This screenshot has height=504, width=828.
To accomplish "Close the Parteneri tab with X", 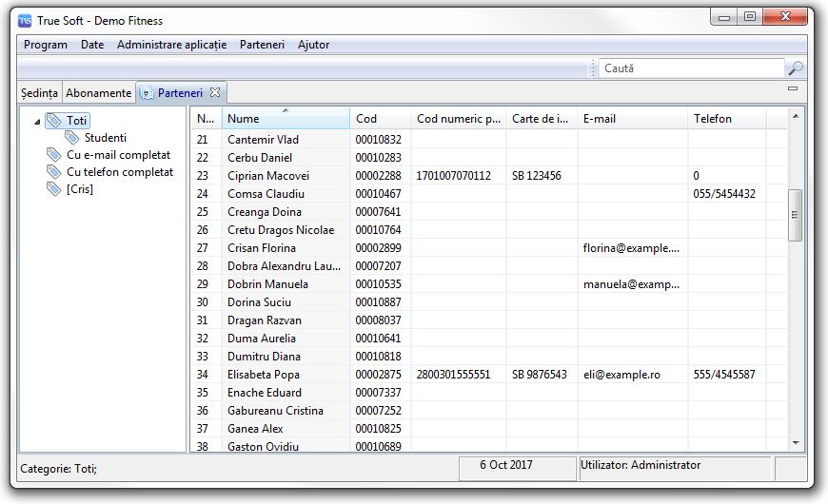I will click(215, 92).
